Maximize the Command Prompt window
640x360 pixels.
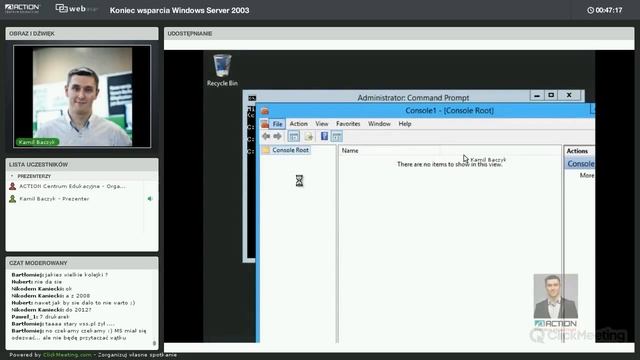click(x=551, y=96)
